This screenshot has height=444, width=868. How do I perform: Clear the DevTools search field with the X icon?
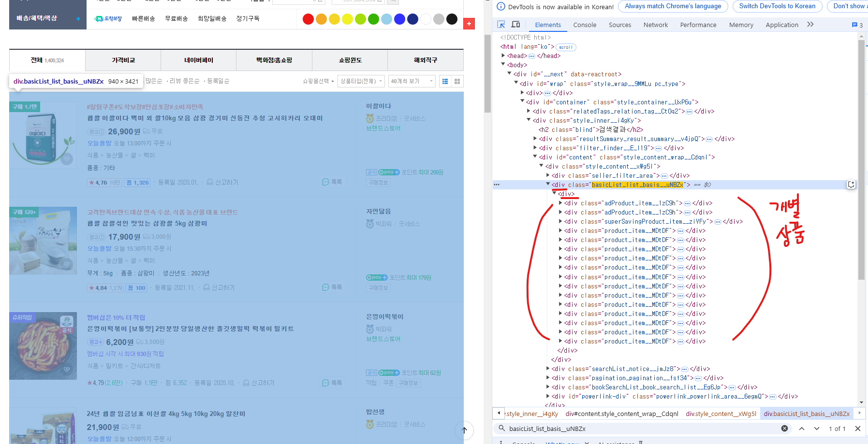(784, 429)
